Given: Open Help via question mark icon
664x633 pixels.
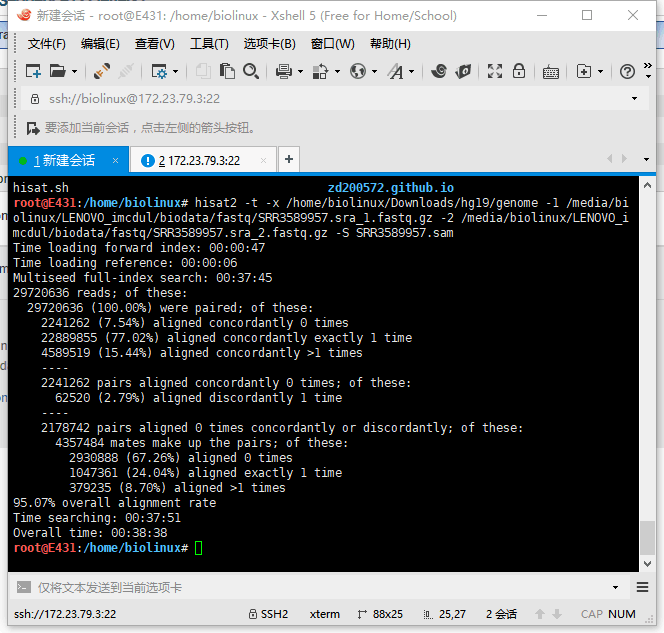Looking at the screenshot, I should click(627, 72).
